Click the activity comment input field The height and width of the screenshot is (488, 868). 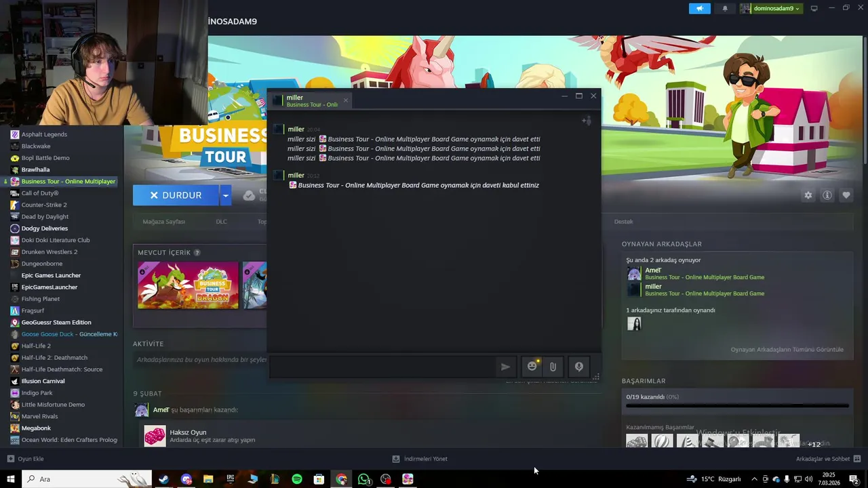click(x=201, y=360)
